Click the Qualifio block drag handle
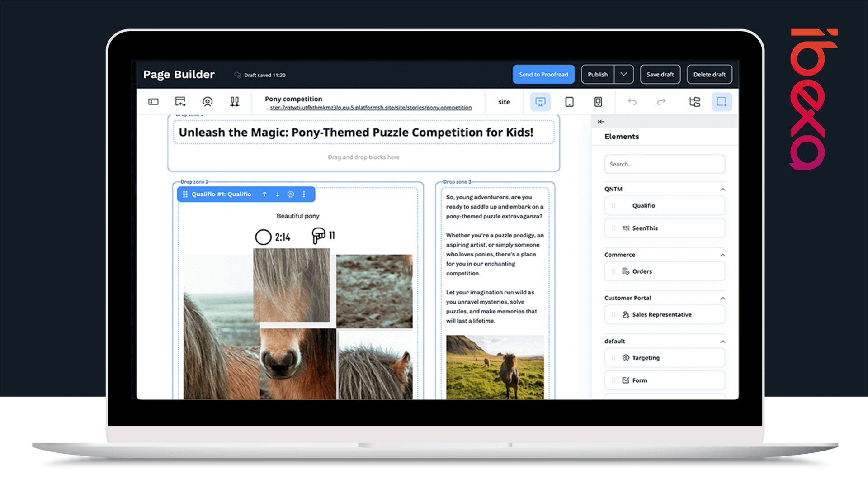Viewport: 868px width, 489px height. [x=185, y=195]
